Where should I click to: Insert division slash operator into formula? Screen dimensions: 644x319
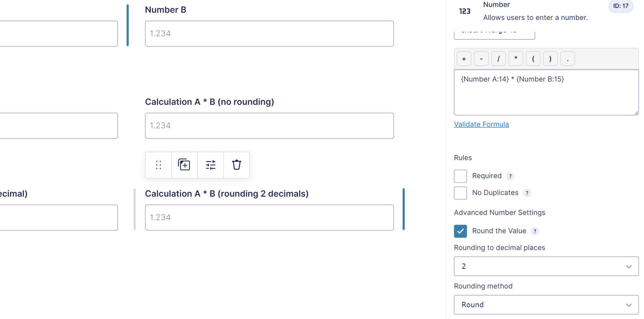[498, 59]
